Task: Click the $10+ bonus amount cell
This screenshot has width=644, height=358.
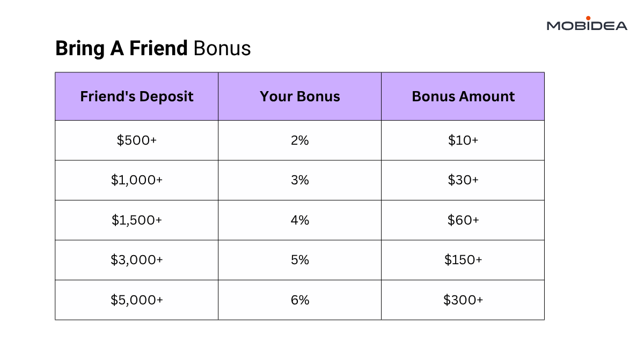Action: [x=463, y=140]
